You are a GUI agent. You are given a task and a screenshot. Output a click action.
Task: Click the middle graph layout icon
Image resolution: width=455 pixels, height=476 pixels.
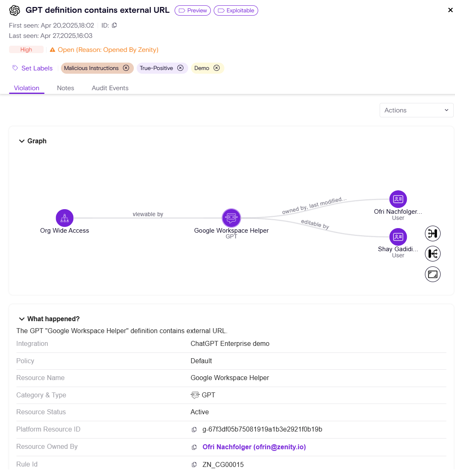click(432, 254)
